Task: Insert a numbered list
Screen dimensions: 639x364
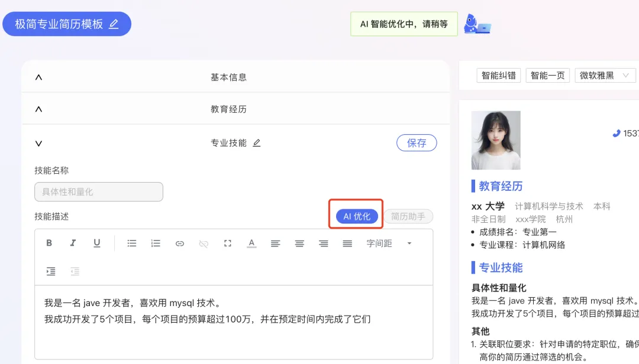Action: click(156, 243)
